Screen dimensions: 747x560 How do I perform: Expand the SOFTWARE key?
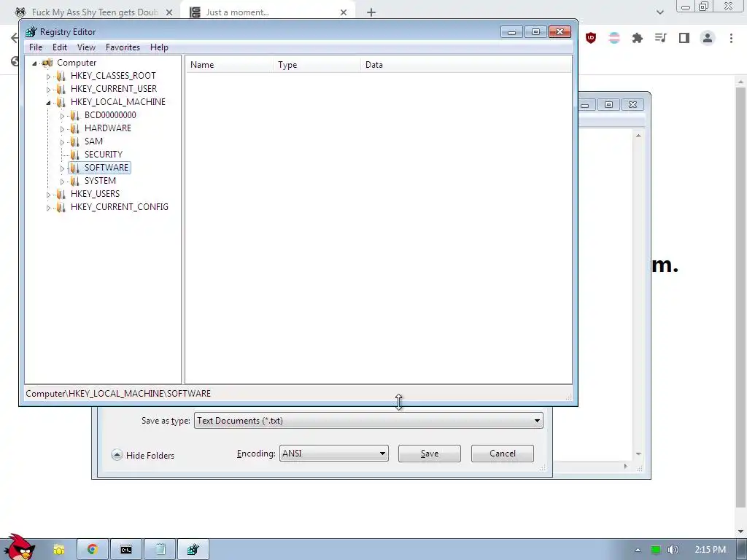(62, 168)
